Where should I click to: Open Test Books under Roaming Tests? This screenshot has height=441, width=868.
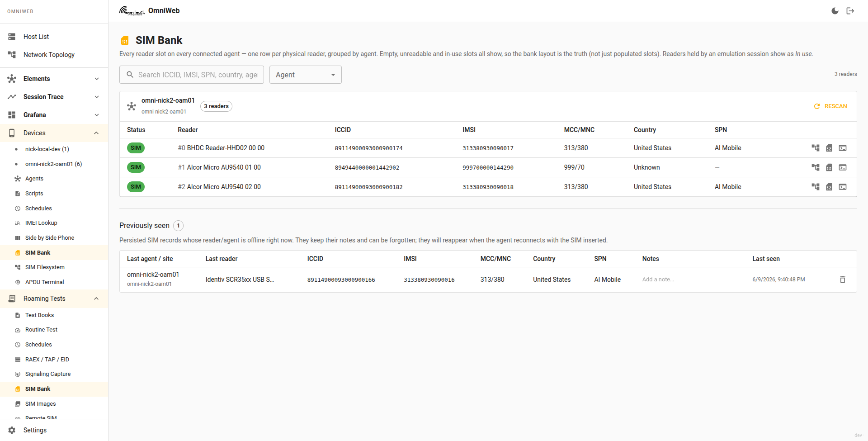tap(54, 315)
